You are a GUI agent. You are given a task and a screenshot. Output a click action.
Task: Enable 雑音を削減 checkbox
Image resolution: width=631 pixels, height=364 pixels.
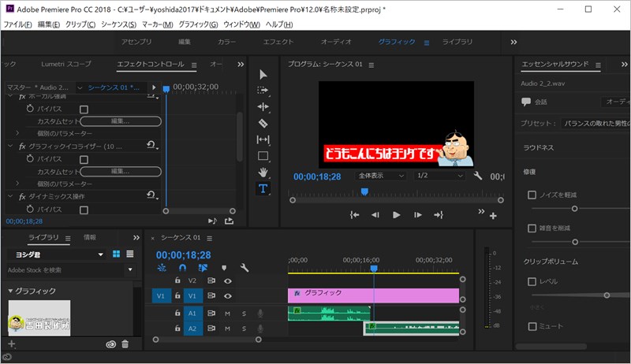point(532,228)
